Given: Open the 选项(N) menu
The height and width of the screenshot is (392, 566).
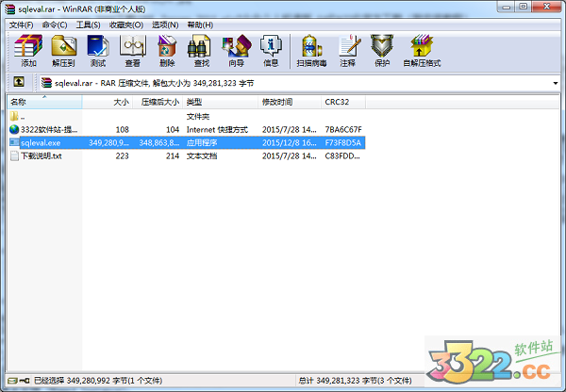Looking at the screenshot, I should 165,24.
